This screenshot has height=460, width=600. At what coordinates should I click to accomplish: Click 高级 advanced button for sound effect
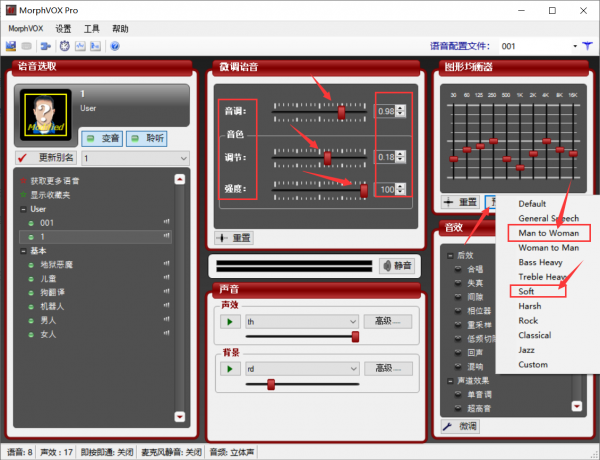[388, 321]
